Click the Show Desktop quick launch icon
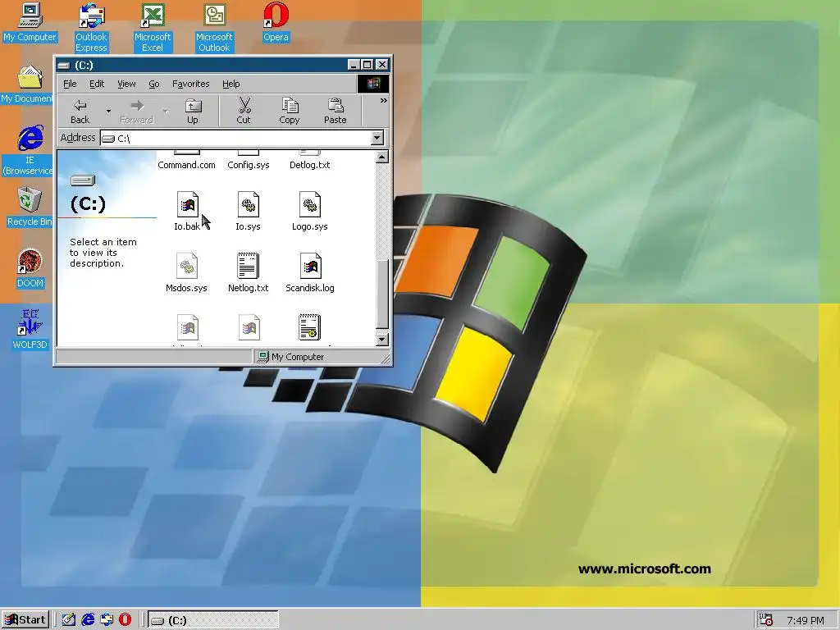Image resolution: width=840 pixels, height=630 pixels. [69, 620]
